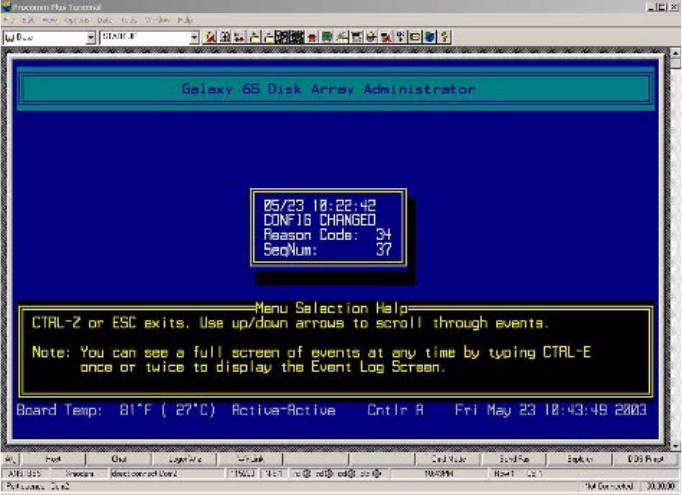Click the screen-shaped toolbar icon
Screen dimensions: 682x495
(x=357, y=37)
